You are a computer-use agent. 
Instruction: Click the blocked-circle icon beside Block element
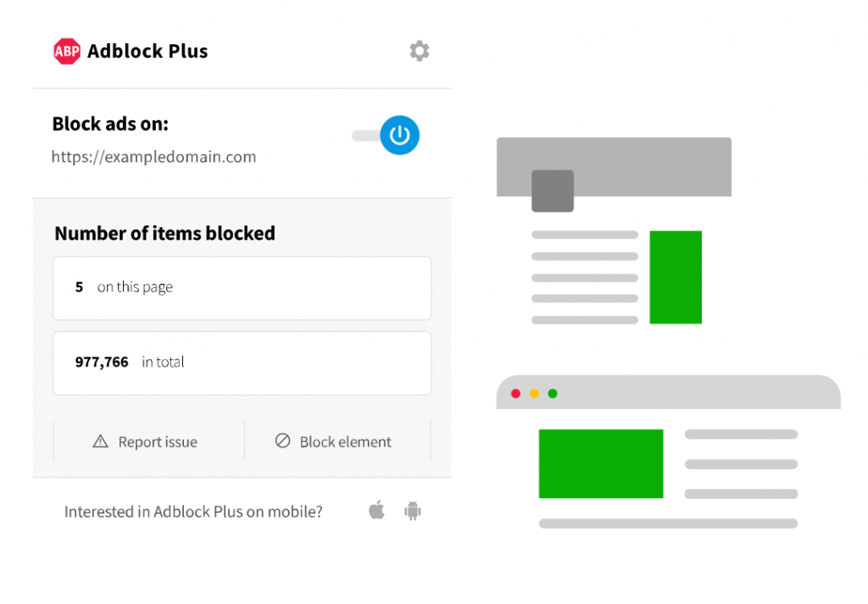coord(282,441)
